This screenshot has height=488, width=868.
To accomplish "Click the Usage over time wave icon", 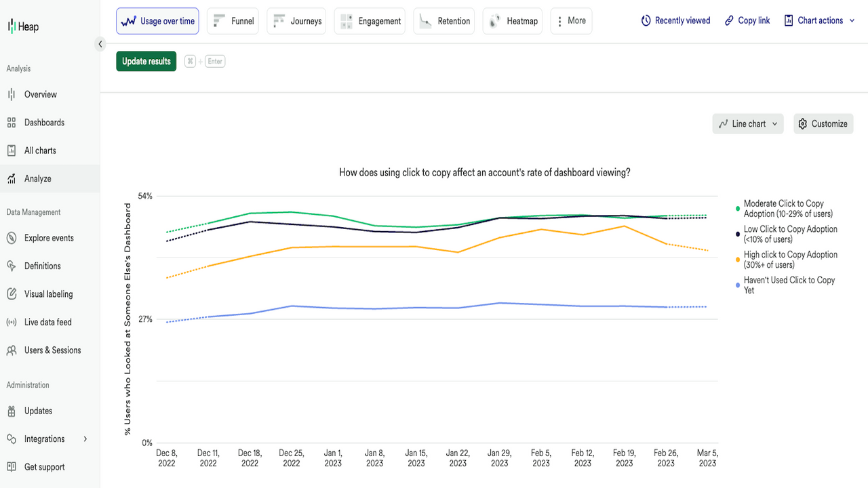I will (128, 21).
